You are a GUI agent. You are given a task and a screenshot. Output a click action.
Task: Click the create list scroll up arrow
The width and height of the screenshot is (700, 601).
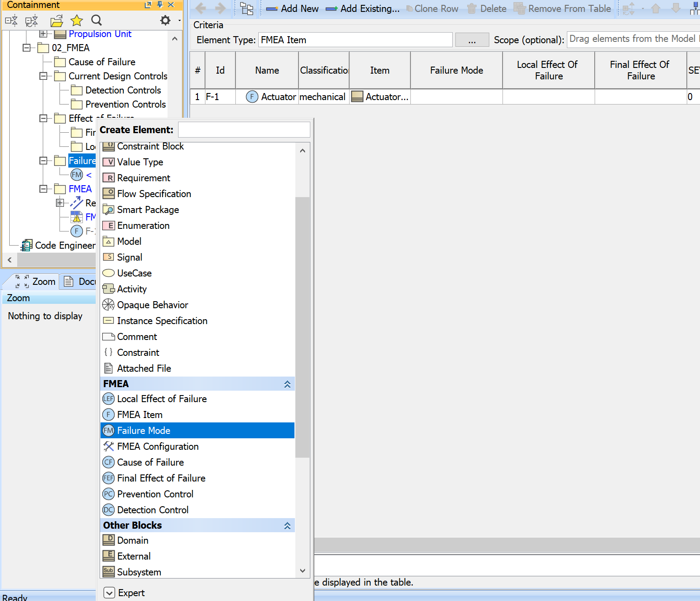pos(302,151)
